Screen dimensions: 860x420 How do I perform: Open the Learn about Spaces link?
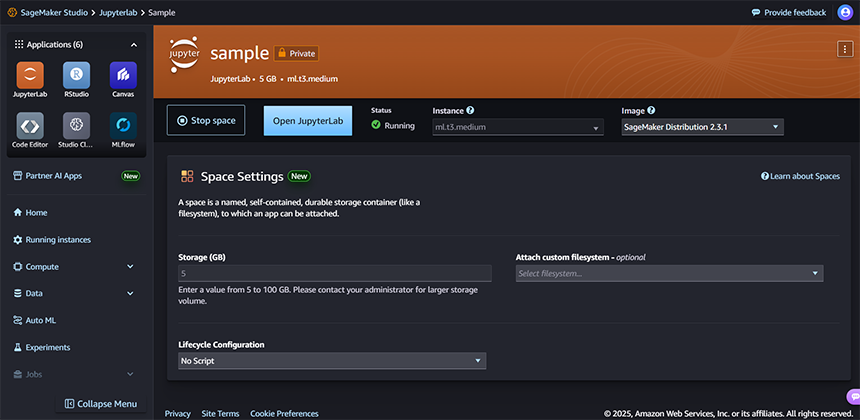pyautogui.click(x=800, y=176)
